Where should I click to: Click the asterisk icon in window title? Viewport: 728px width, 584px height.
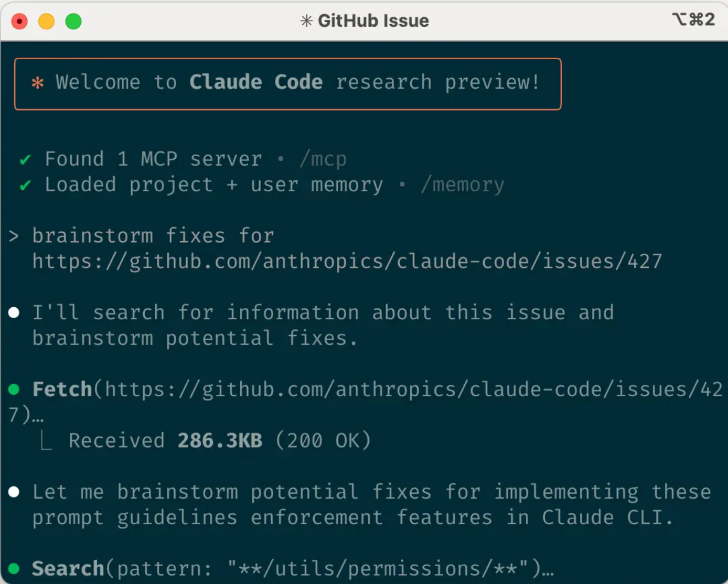[306, 21]
